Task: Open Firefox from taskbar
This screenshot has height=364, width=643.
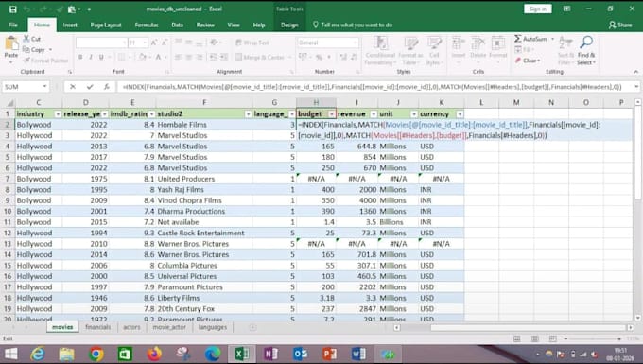Action: pyautogui.click(x=154, y=354)
